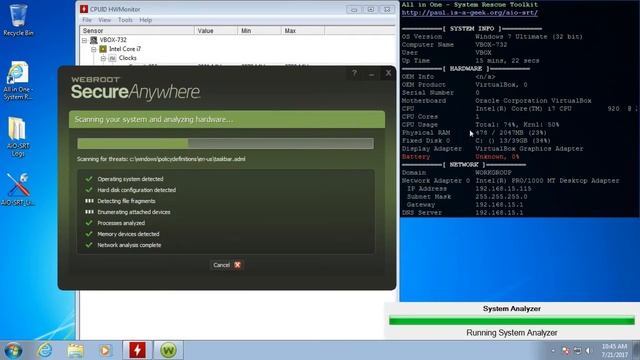Click the Intel Core i7 chip icon
The height and width of the screenshot is (360, 640).
[x=103, y=49]
